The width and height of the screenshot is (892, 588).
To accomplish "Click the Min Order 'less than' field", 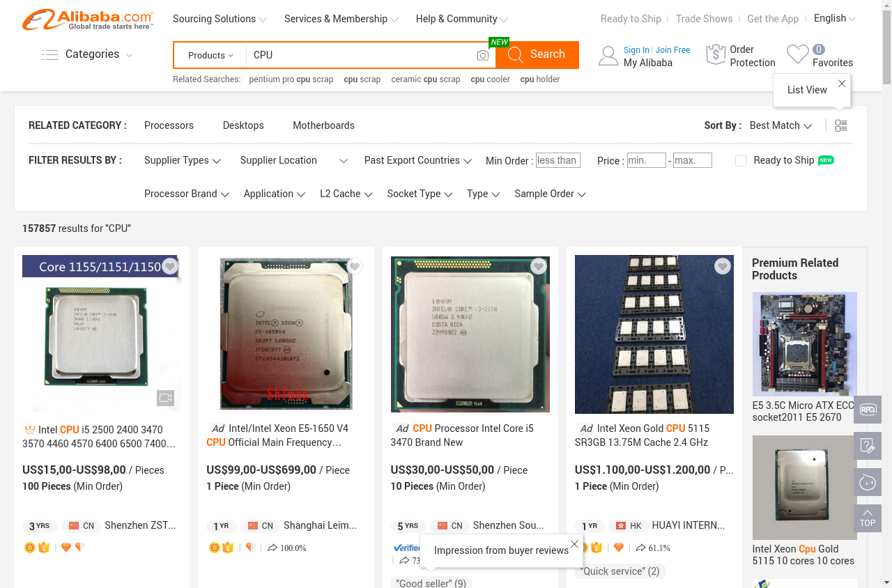I will point(557,160).
